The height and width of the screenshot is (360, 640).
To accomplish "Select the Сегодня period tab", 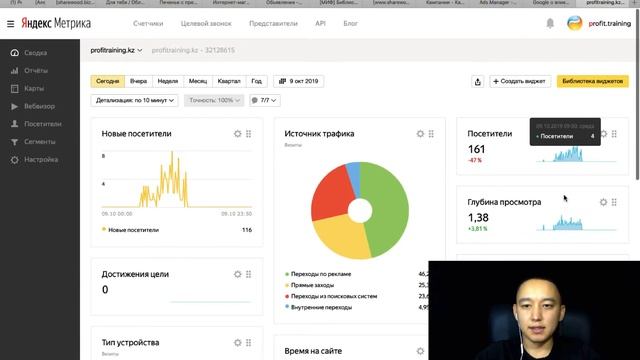I will pos(107,81).
